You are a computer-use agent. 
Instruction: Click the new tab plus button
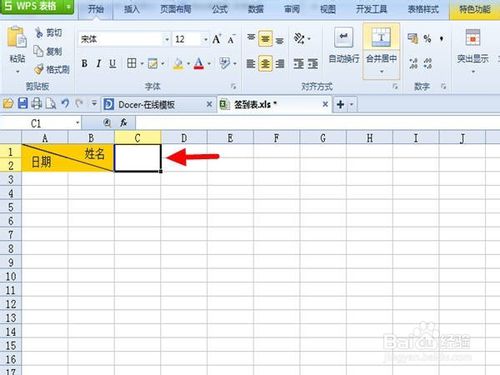pyautogui.click(x=340, y=105)
